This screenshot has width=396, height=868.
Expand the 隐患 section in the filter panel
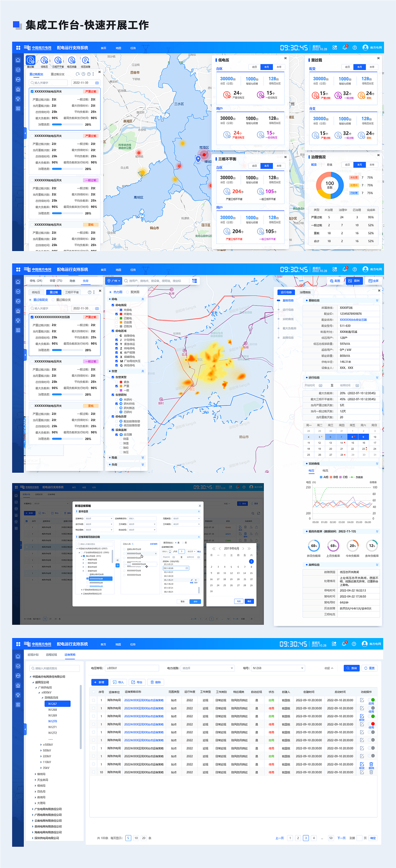143,458
